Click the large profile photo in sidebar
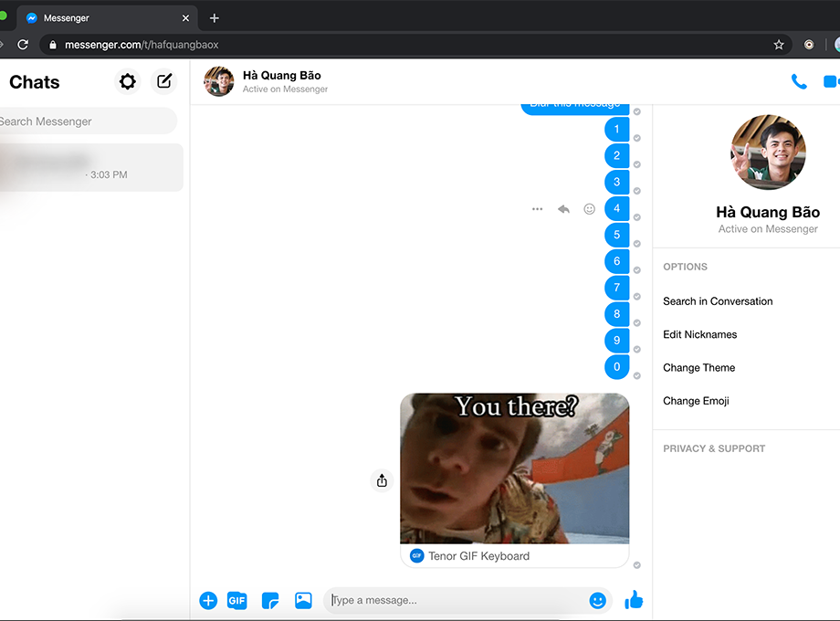840x621 pixels. (768, 153)
